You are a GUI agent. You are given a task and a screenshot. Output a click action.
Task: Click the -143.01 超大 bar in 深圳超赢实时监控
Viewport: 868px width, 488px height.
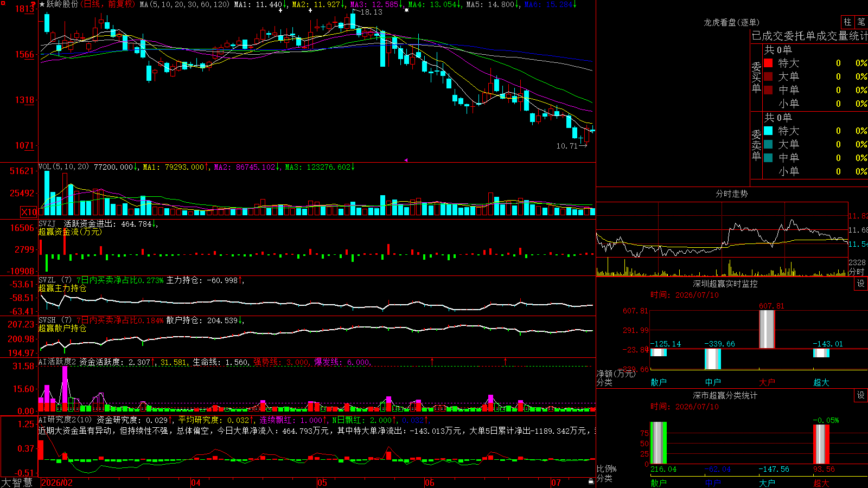click(821, 352)
